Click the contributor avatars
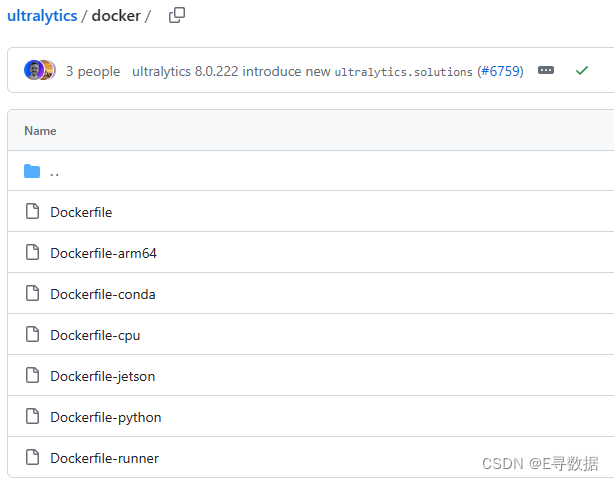This screenshot has width=614, height=481. point(40,71)
